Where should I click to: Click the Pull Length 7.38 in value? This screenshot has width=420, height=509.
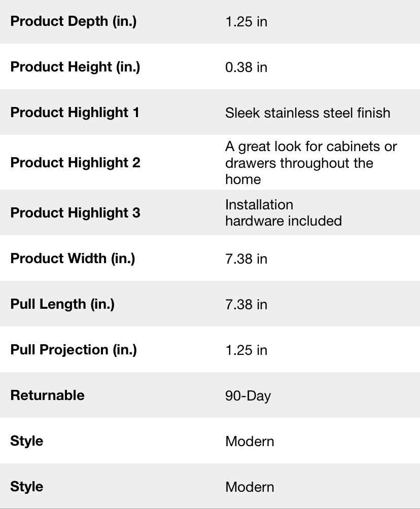(x=246, y=305)
